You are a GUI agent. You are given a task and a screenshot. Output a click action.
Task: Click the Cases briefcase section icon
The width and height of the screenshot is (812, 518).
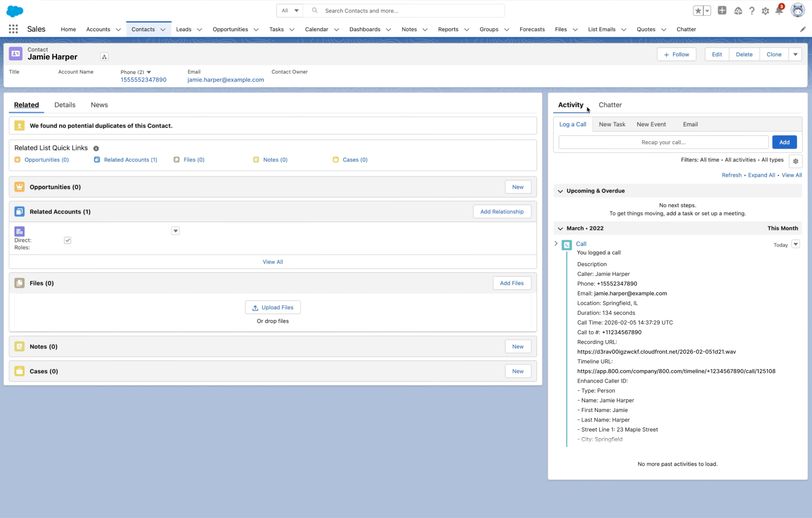(19, 371)
